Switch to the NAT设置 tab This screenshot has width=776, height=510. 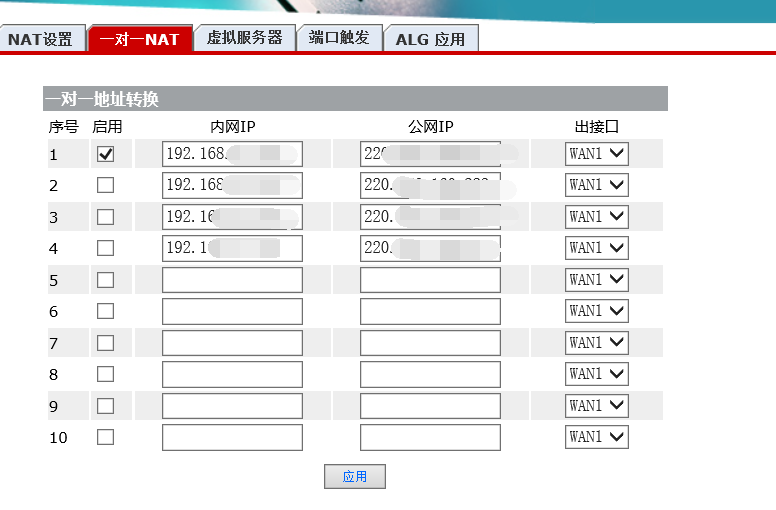point(41,39)
